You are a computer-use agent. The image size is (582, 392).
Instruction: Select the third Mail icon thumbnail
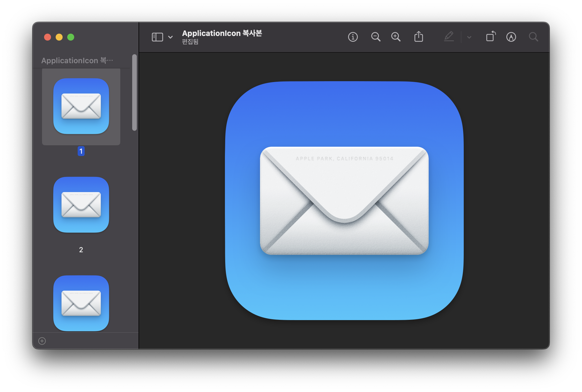(x=81, y=303)
